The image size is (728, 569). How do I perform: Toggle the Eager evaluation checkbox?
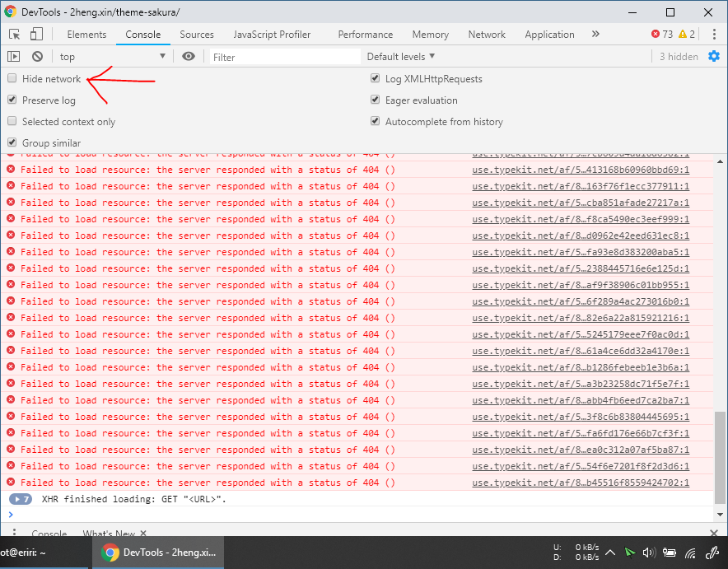coord(376,100)
